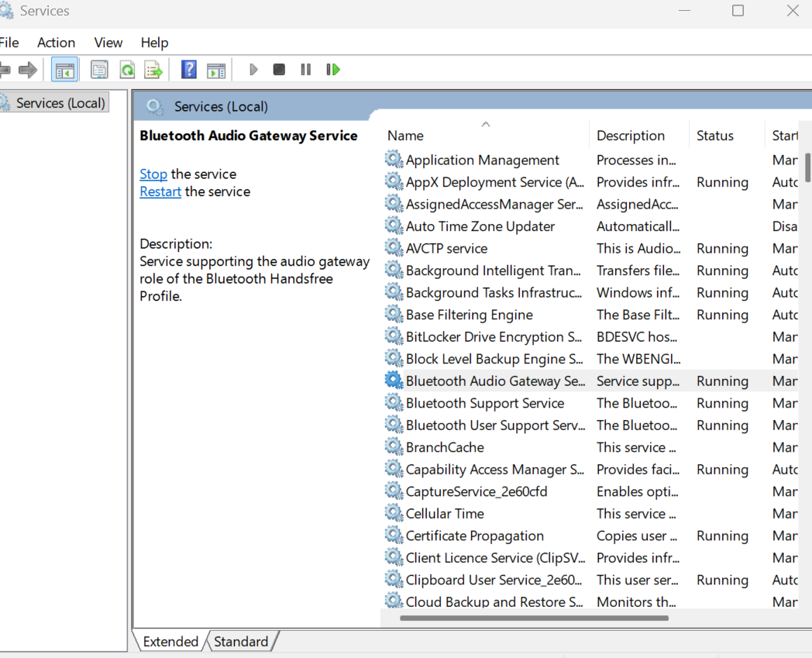The width and height of the screenshot is (812, 658).
Task: Sort by the Status column header
Action: [727, 135]
